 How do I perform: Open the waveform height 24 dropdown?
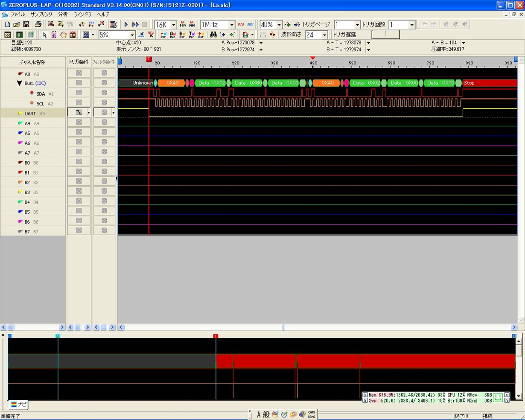coord(324,35)
